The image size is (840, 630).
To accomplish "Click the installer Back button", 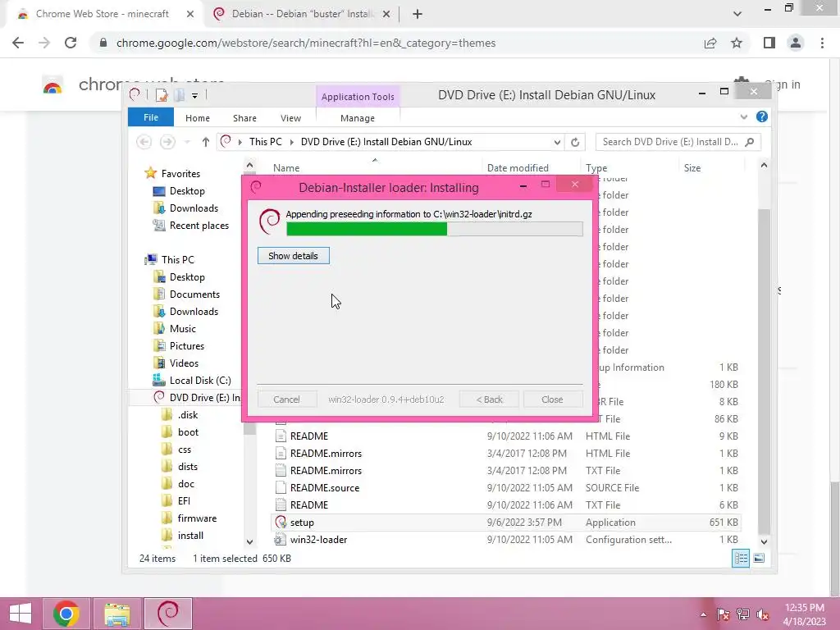I will point(489,399).
